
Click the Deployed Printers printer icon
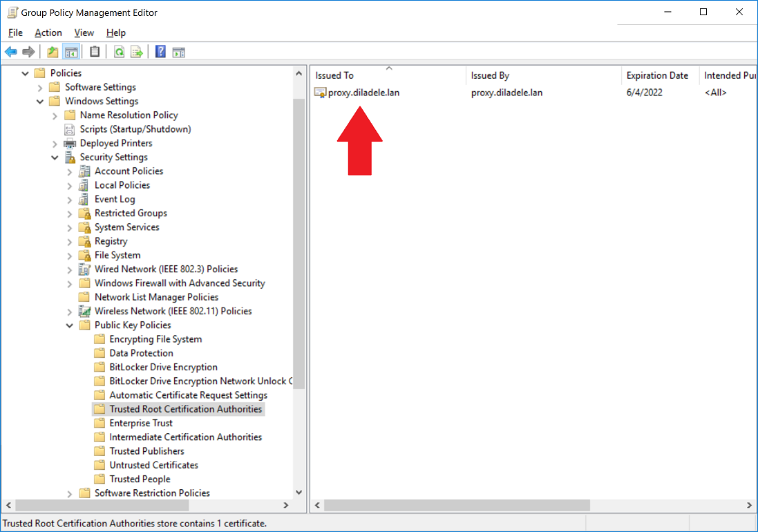coord(70,143)
